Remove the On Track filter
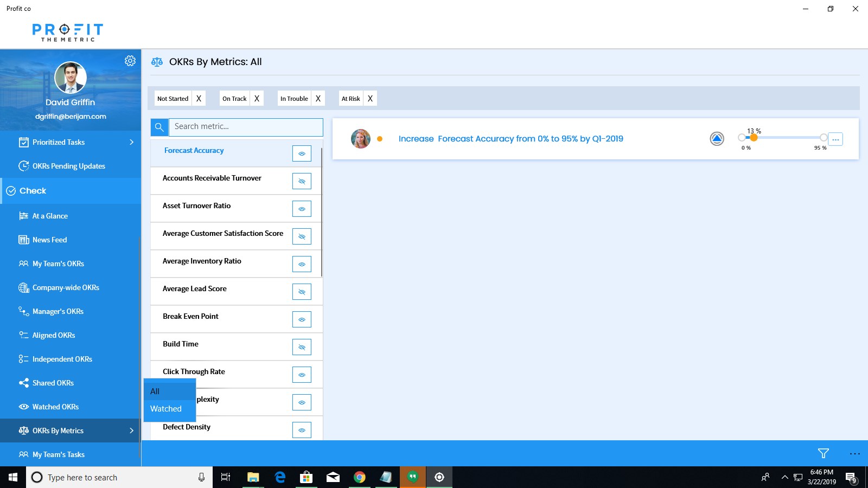The image size is (868, 488). [x=257, y=99]
